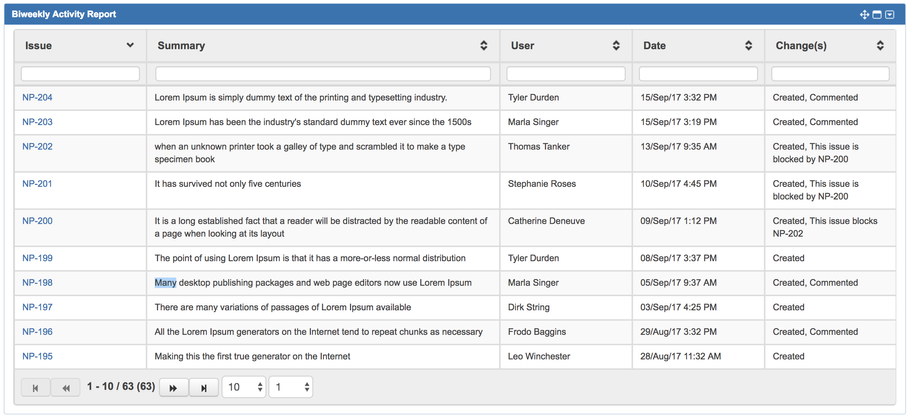Focus the Issue filter text box

pyautogui.click(x=80, y=74)
